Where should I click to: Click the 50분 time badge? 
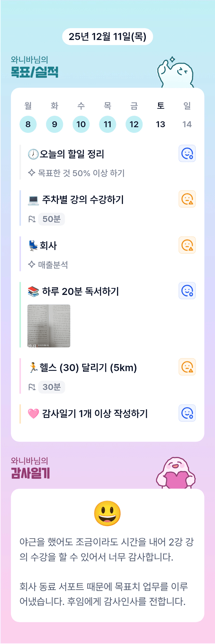(51, 219)
